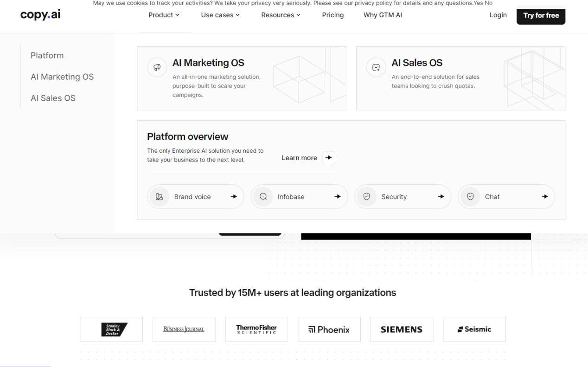The width and height of the screenshot is (588, 367).
Task: Open the Infobase feature label
Action: point(291,197)
